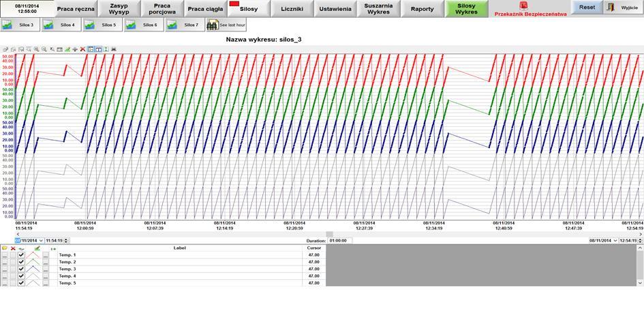Image resolution: width=644 pixels, height=316 pixels.
Task: Click the chart scrollbar left arrow
Action: pos(18,234)
